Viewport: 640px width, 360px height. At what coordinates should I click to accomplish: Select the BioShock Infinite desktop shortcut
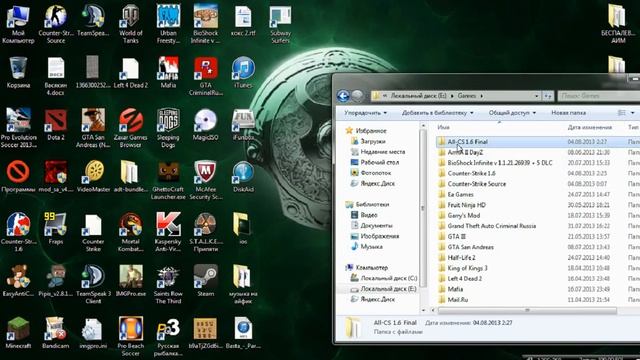(206, 24)
